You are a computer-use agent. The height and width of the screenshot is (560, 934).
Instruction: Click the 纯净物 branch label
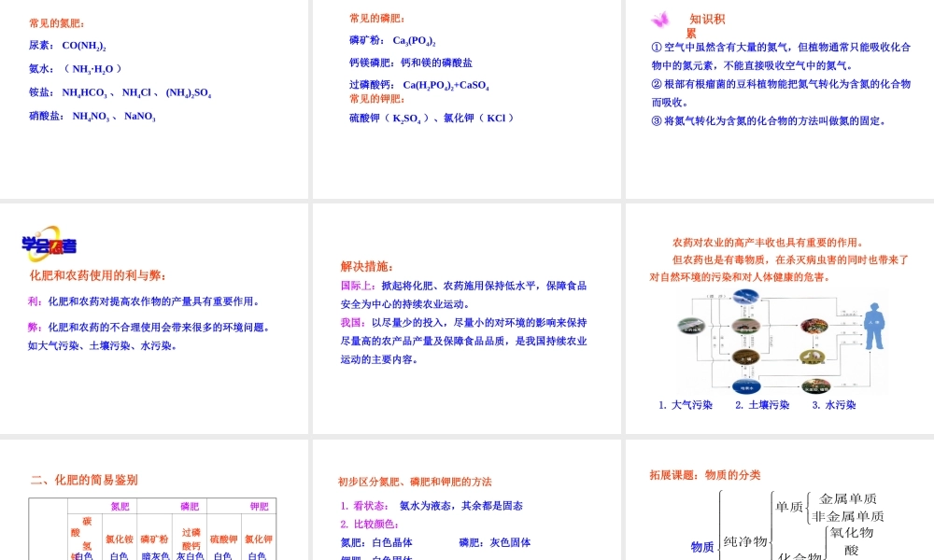745,541
